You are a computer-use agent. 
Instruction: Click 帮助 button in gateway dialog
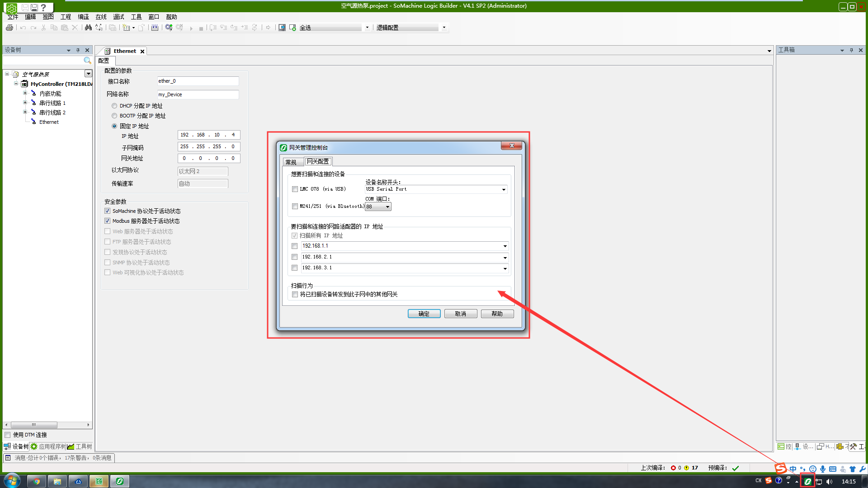coord(497,314)
